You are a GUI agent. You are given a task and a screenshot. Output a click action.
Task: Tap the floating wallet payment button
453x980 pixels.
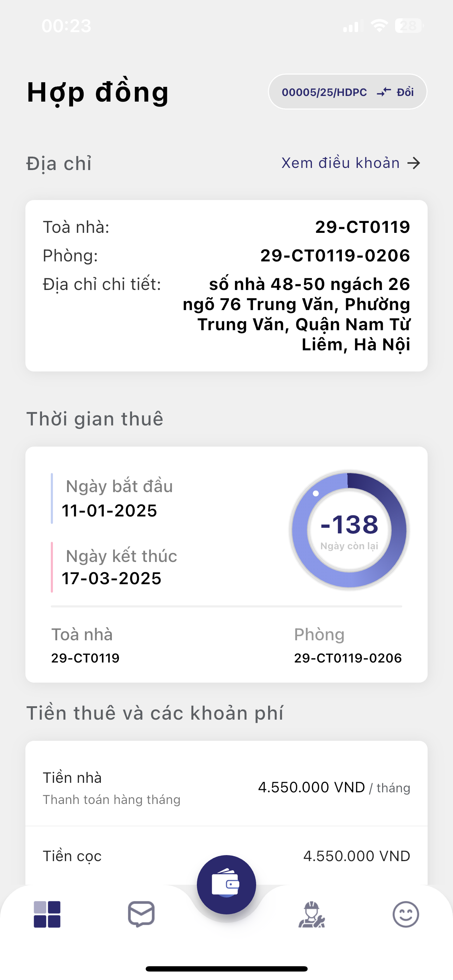tap(226, 884)
